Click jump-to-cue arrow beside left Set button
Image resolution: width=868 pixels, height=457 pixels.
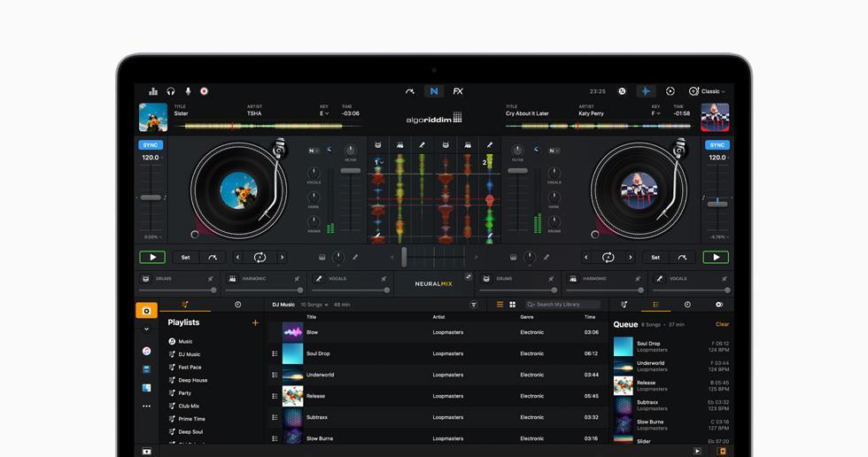(x=213, y=257)
